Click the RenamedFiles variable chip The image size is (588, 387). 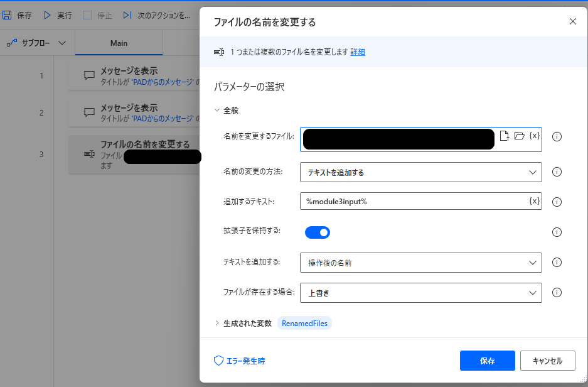304,323
